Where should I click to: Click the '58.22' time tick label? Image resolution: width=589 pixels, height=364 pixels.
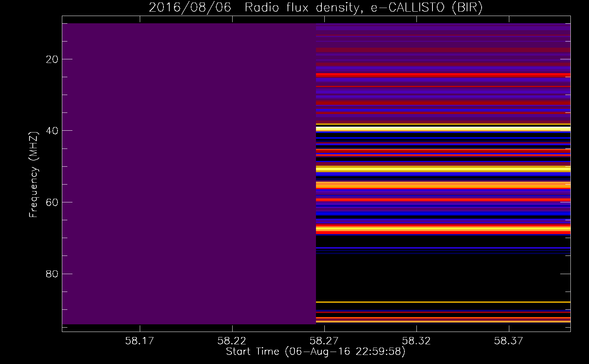232,341
